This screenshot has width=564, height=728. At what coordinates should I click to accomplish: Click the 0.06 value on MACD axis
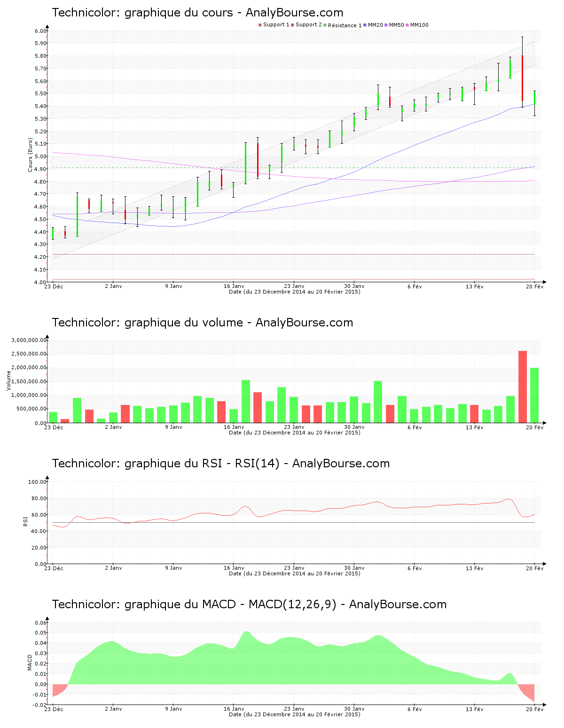(40, 623)
